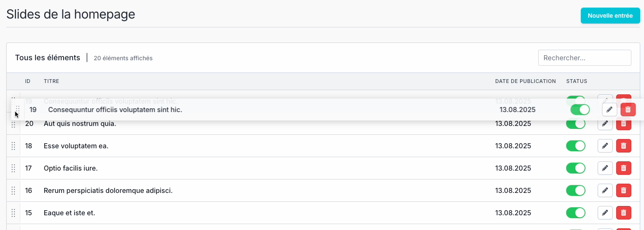Edit the 'Optio facilis iure.' entry
The height and width of the screenshot is (230, 644).
[605, 168]
